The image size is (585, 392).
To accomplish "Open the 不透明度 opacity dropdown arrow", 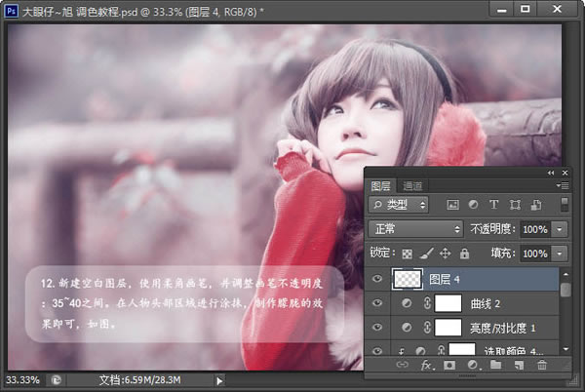I will pos(560,229).
